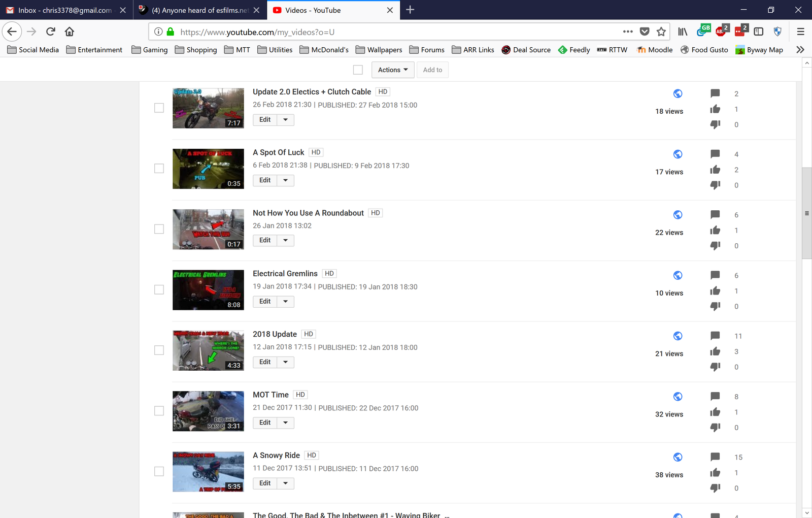Save page to Pocket icon
The width and height of the screenshot is (812, 518).
[x=645, y=31]
